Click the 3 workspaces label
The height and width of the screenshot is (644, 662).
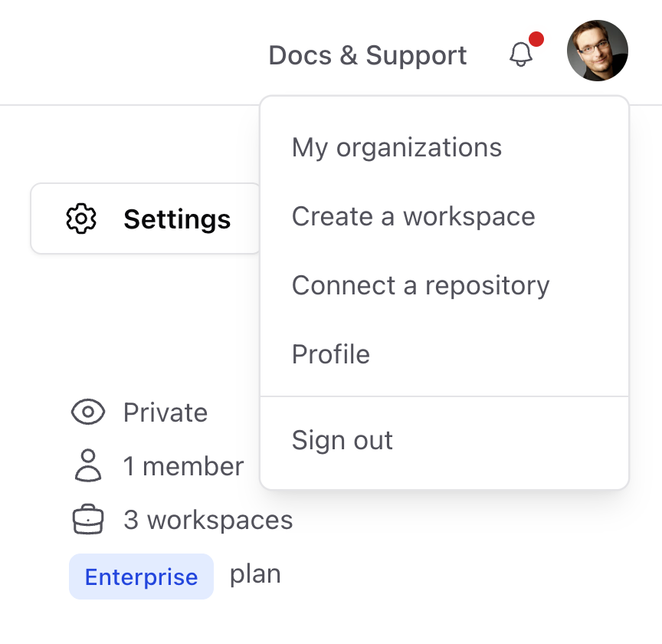pos(208,520)
